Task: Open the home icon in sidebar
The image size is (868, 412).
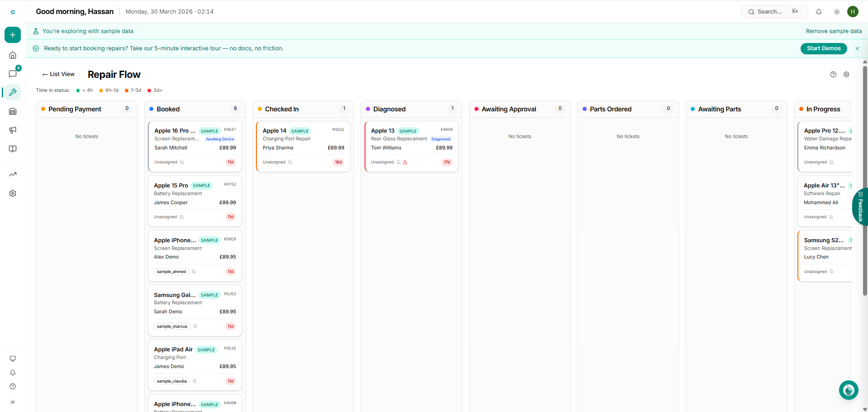Action: coord(13,55)
